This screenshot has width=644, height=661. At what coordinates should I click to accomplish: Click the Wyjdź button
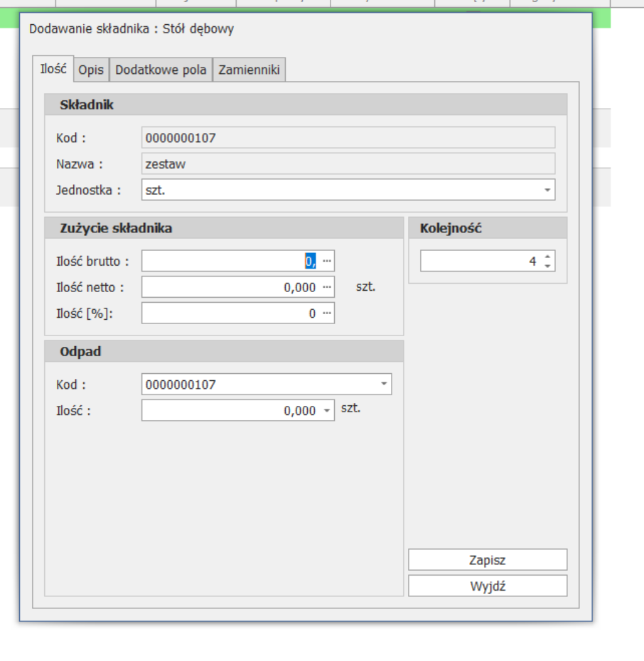tap(487, 586)
